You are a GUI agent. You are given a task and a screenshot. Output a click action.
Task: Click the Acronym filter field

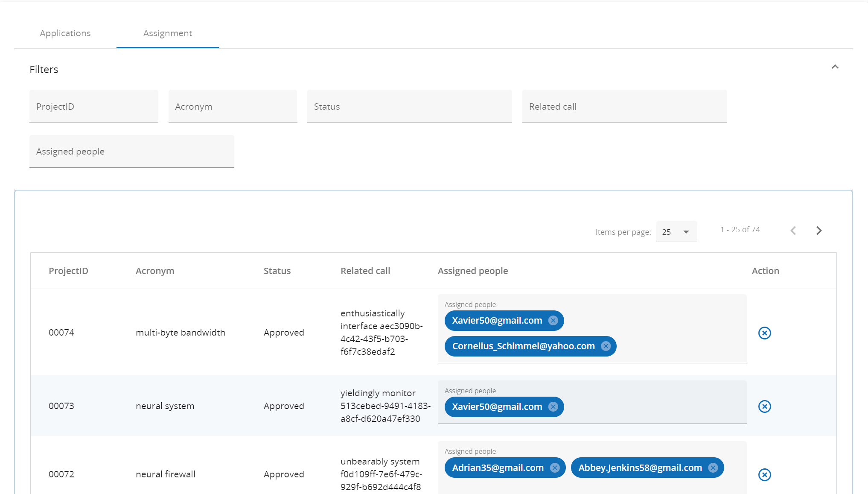233,107
